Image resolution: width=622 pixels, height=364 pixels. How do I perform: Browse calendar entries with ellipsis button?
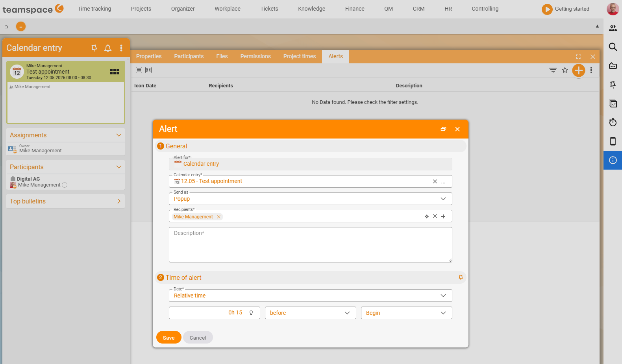(443, 182)
